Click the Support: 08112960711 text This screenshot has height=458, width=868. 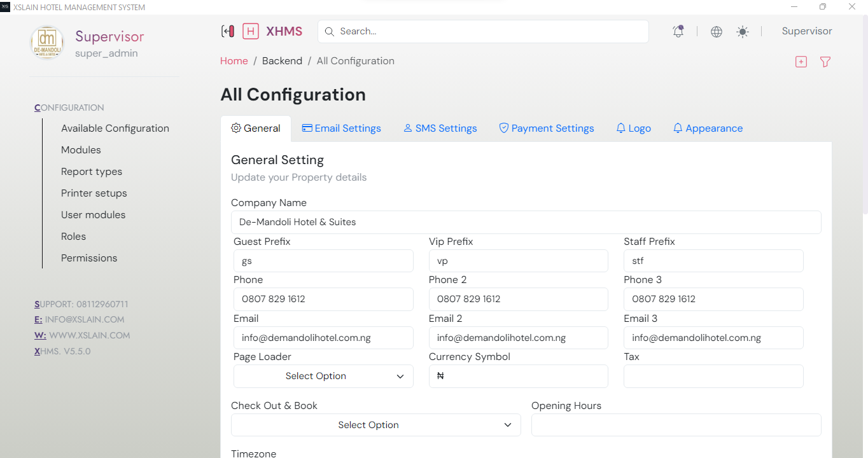[x=81, y=305]
